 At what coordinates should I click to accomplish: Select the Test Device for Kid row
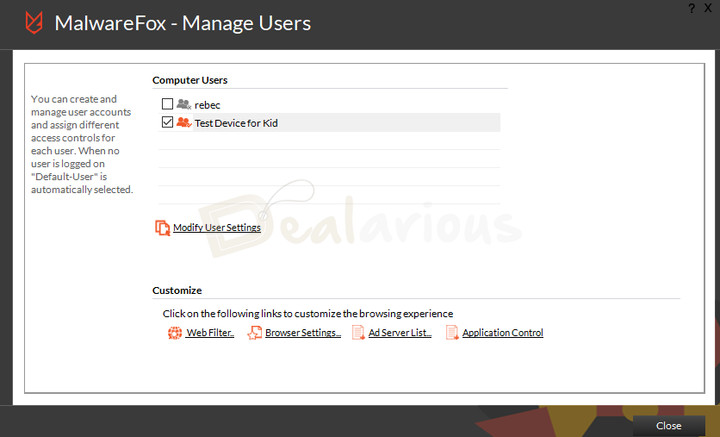[x=329, y=123]
